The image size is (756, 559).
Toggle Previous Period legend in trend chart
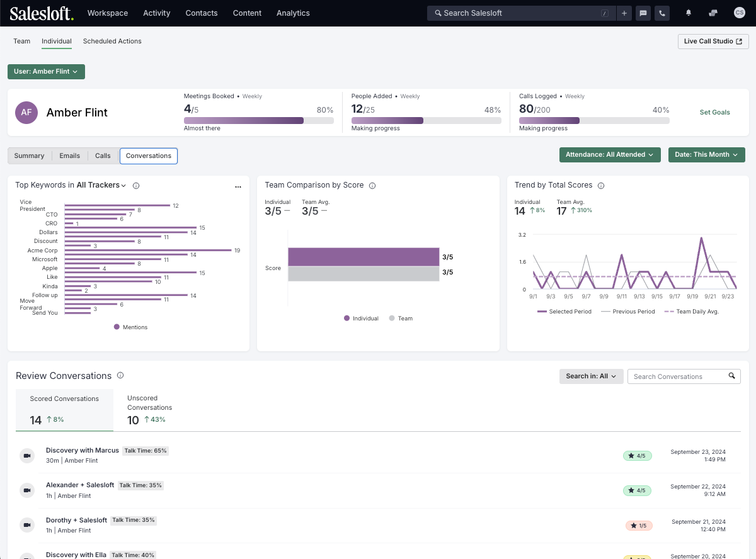click(x=627, y=312)
